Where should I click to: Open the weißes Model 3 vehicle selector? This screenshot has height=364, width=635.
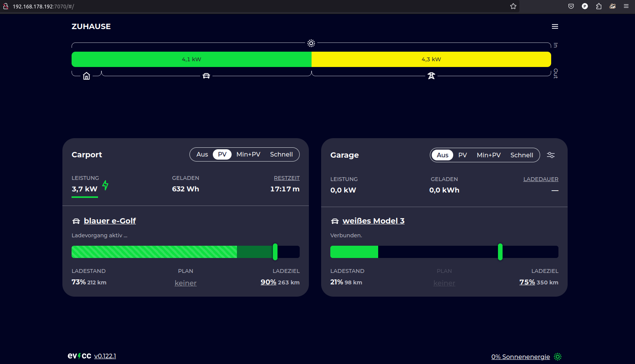373,221
